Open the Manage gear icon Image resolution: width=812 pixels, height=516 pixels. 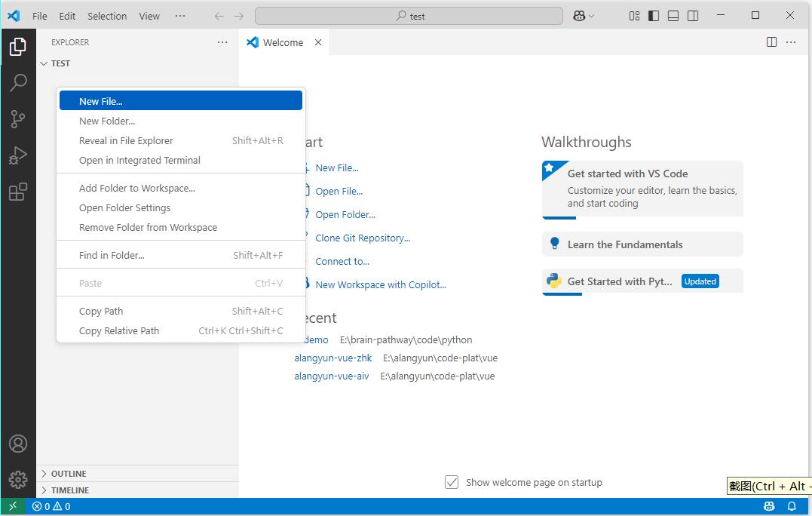click(18, 479)
